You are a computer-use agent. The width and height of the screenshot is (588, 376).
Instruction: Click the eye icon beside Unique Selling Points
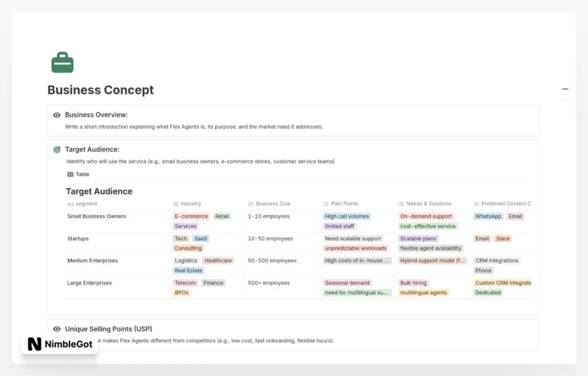pyautogui.click(x=57, y=329)
